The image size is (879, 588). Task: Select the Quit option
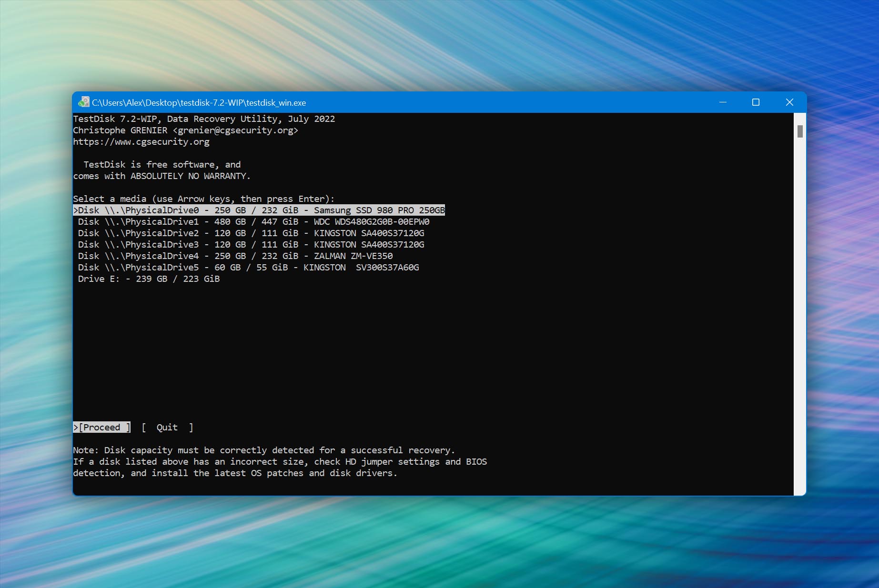[167, 427]
